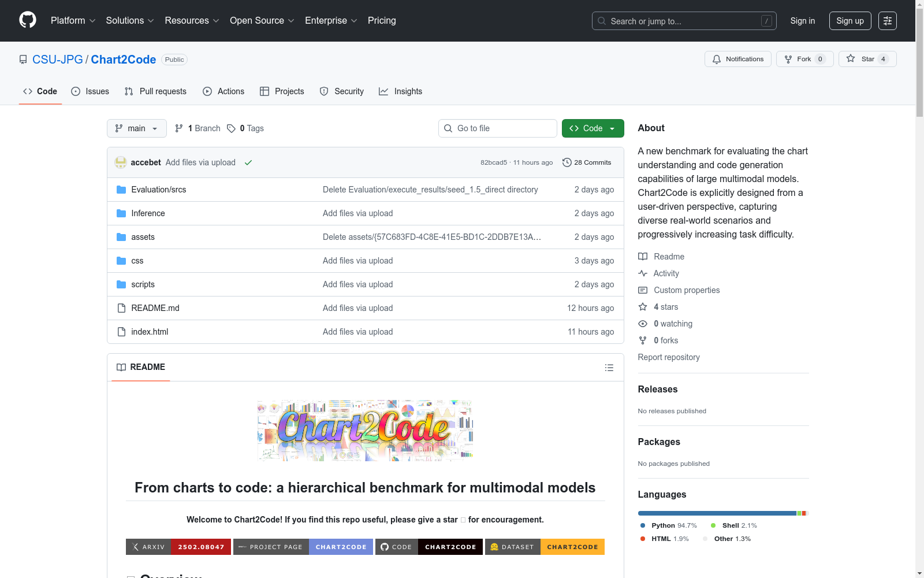Click the pulse icon next to Activity
This screenshot has height=578, width=924.
pyautogui.click(x=643, y=273)
